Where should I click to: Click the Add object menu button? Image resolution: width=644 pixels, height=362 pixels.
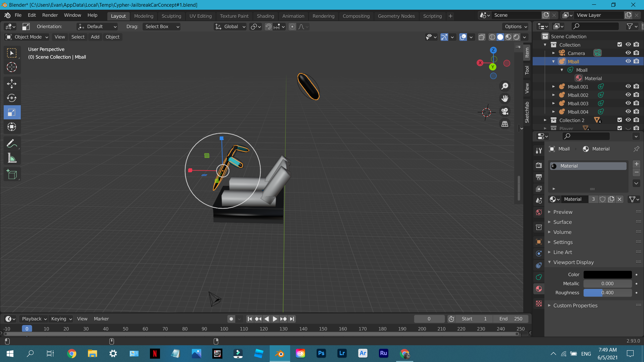point(95,37)
